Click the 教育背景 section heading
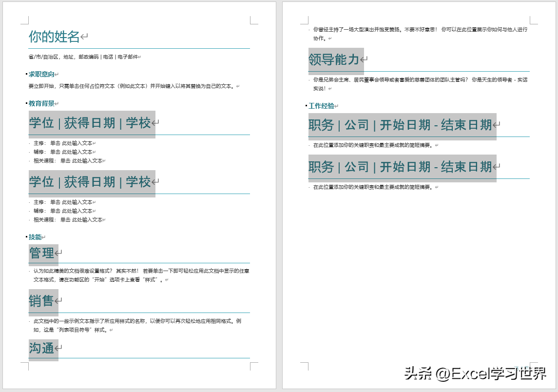 tap(42, 103)
